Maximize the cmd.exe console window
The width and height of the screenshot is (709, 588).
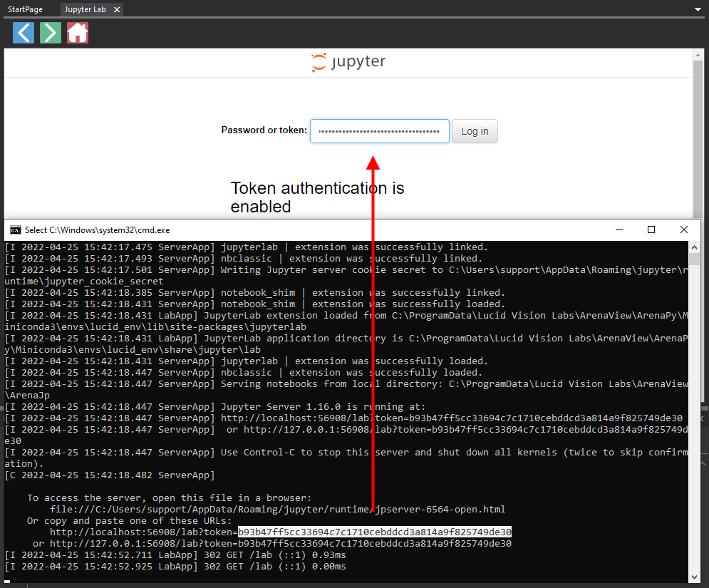pos(651,229)
